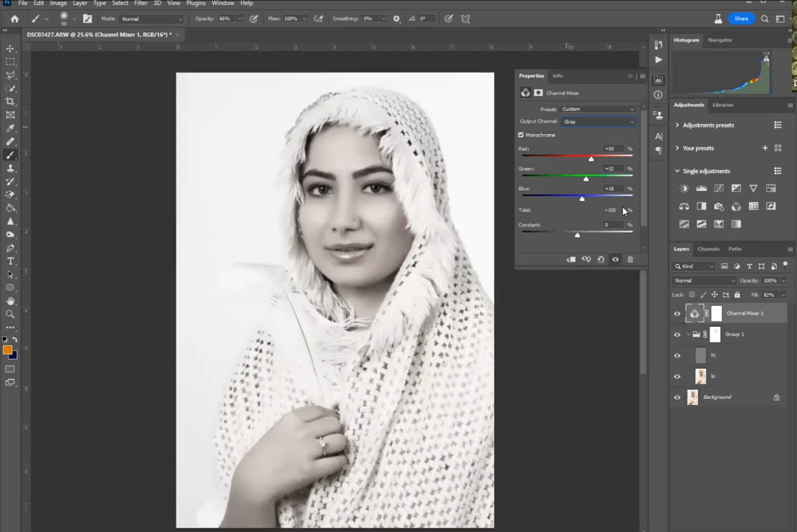Click the Red channel slider handle
The width and height of the screenshot is (797, 532).
pyautogui.click(x=591, y=159)
